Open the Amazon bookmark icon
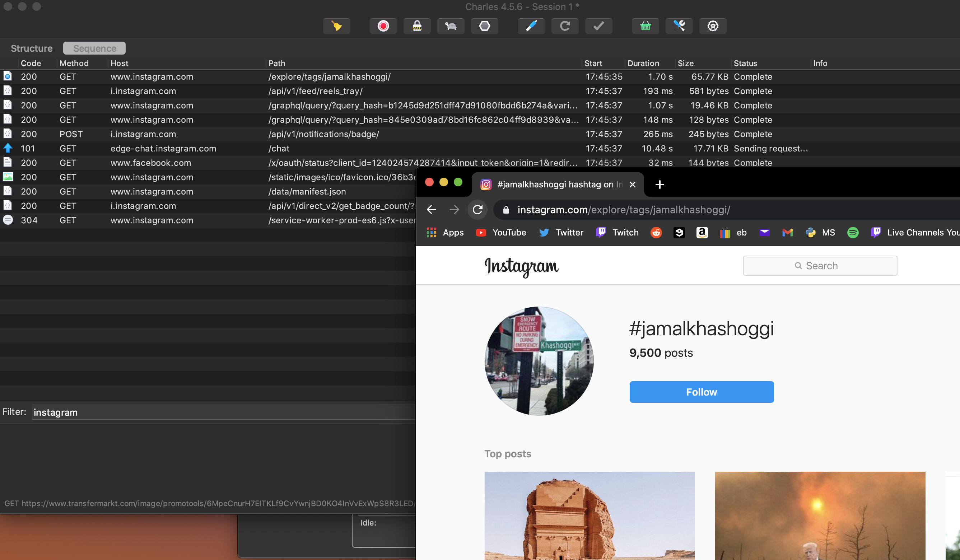960x560 pixels. [x=702, y=232]
